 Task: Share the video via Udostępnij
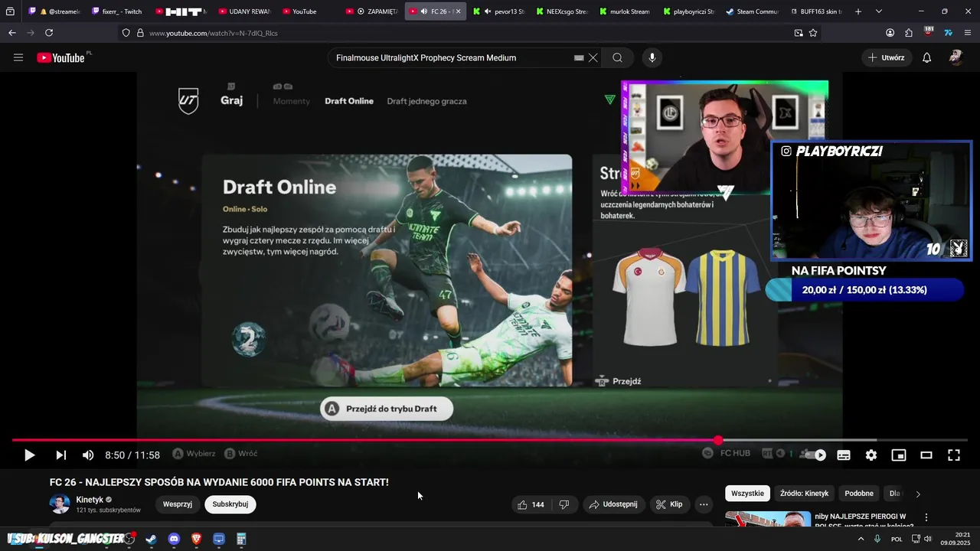613,504
